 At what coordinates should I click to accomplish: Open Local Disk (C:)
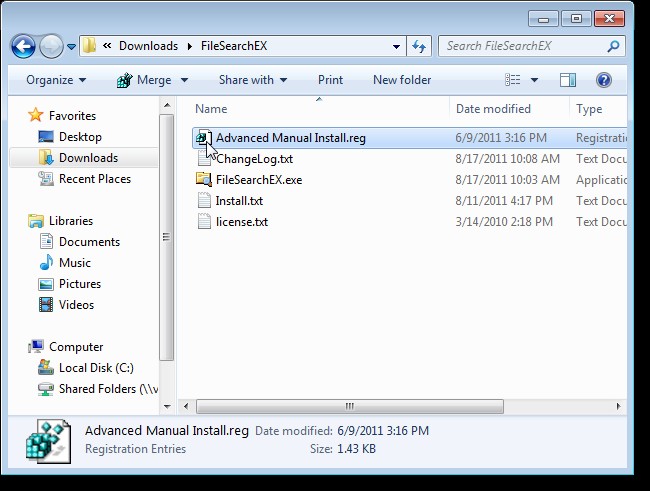[x=96, y=368]
